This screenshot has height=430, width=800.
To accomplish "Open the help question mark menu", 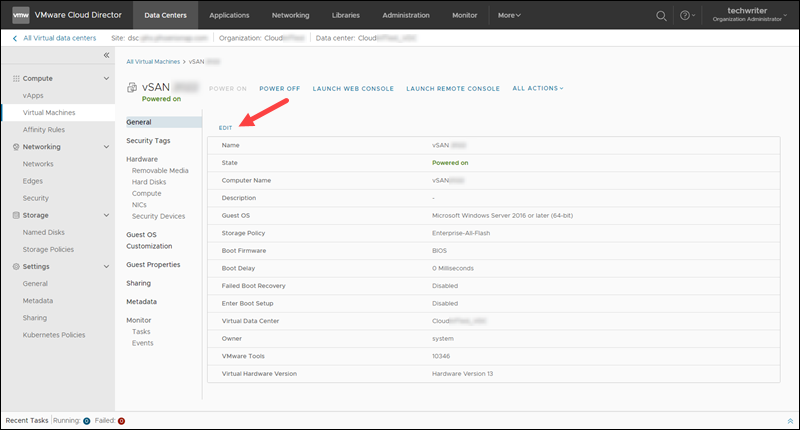I will [687, 15].
